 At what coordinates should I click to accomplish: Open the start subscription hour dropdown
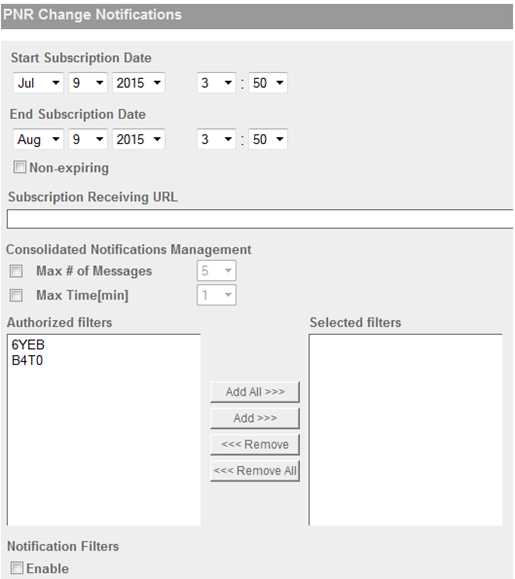[x=216, y=83]
